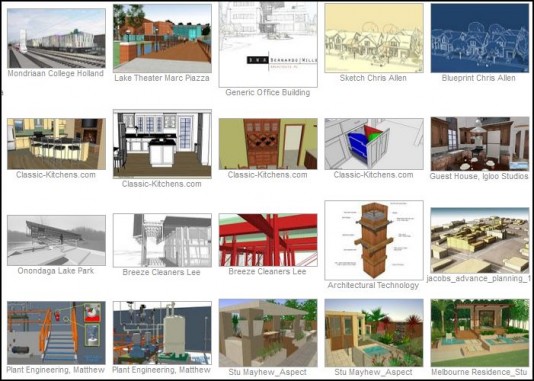
Task: Open the Architectural Technology column thumbnail
Action: (374, 240)
